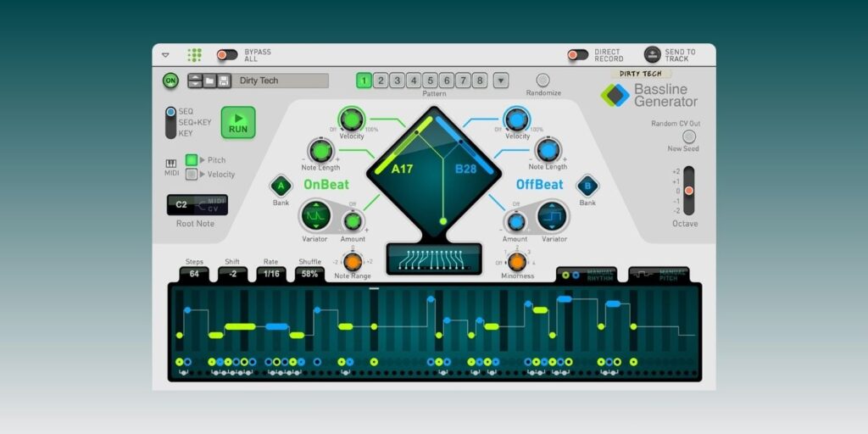
Task: Click the OffBeat section title
Action: [540, 184]
